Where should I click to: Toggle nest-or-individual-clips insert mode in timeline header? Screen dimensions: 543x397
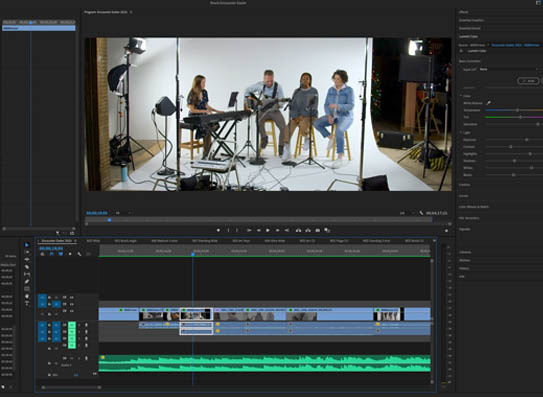[43, 254]
